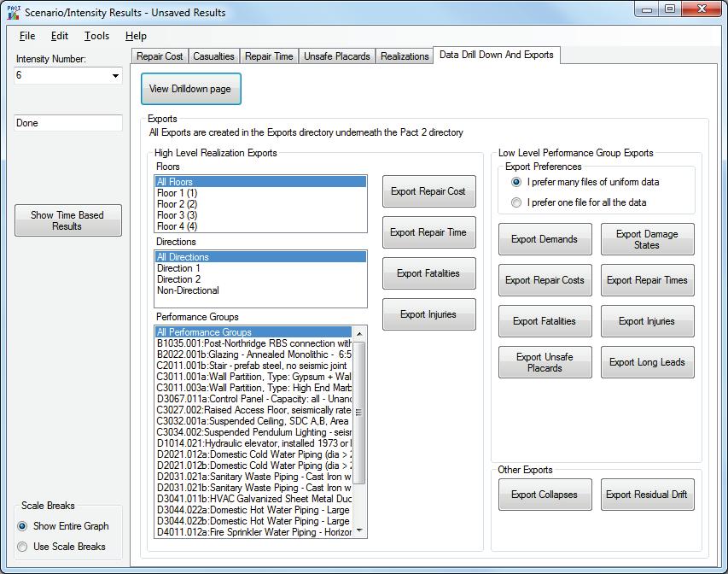This screenshot has height=574, width=728.
Task: Select 'Floor 4 (4)' in Floors list
Action: (260, 226)
